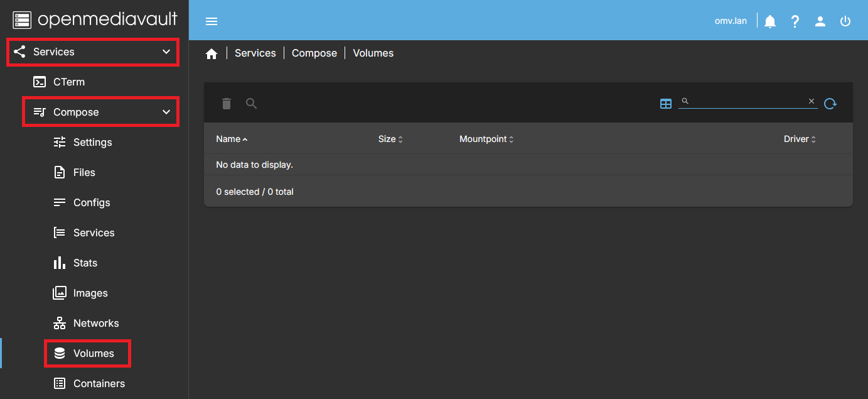Click the hamburger menu icon in header

(212, 21)
